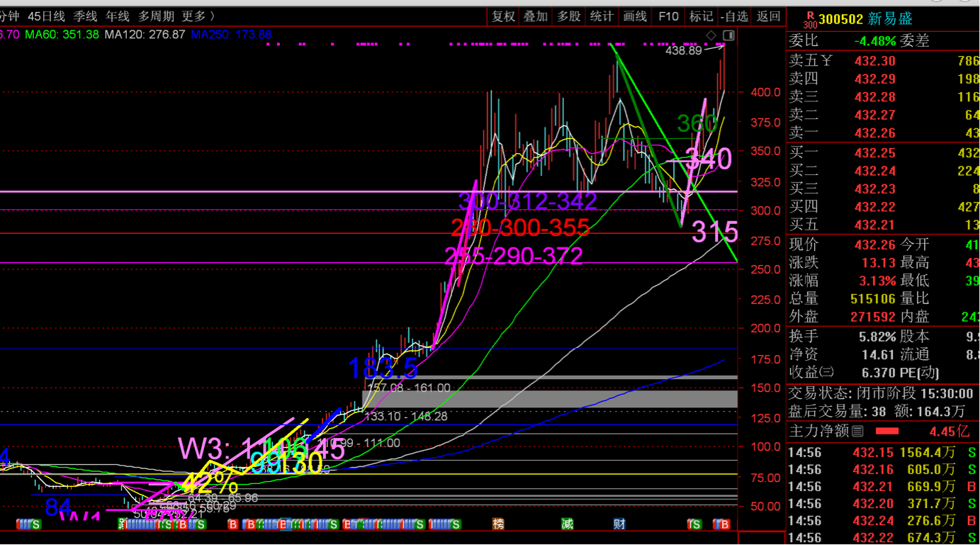Select the 买一 432.25 order row
Viewport: 980px width, 545px height.
(884, 153)
